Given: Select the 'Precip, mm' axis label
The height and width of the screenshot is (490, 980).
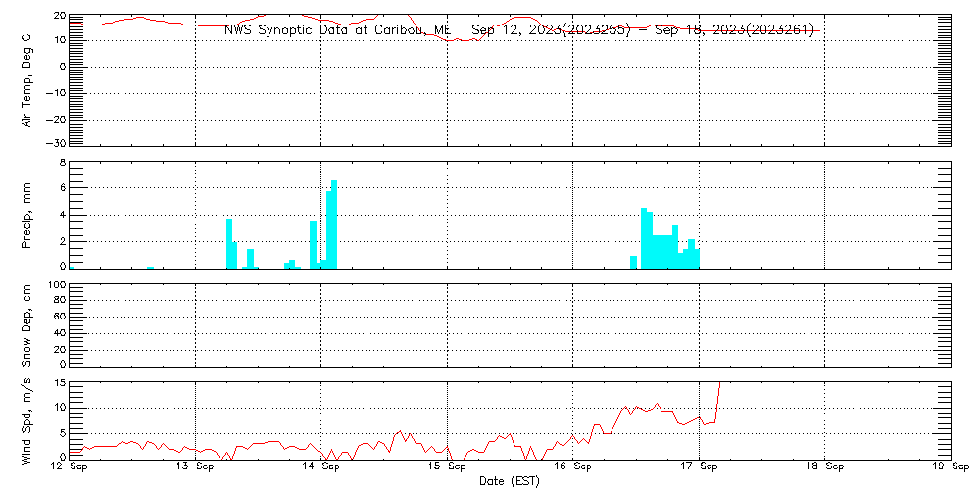Looking at the screenshot, I should tap(26, 217).
